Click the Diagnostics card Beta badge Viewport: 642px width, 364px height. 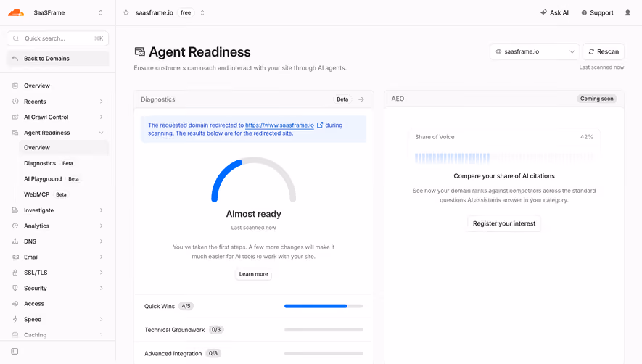(342, 99)
